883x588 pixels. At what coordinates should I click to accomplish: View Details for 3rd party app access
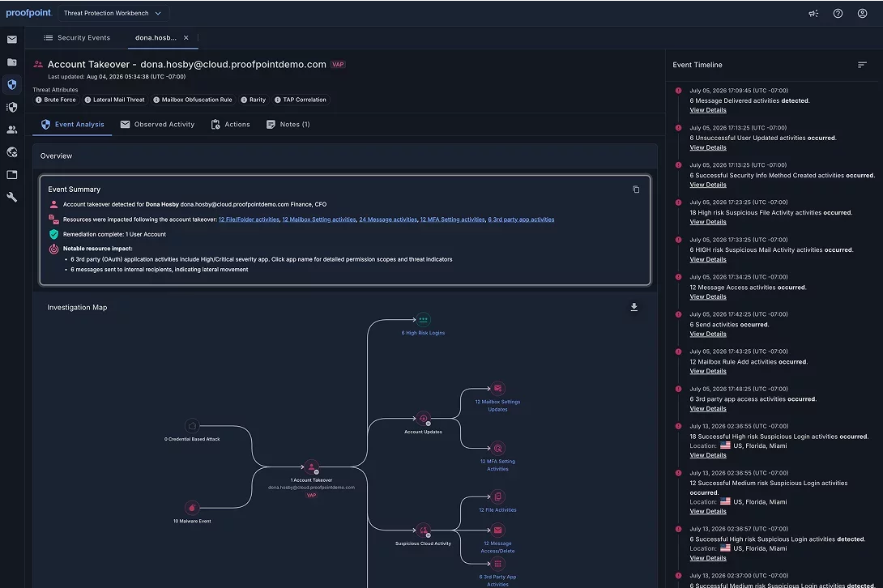click(x=708, y=409)
